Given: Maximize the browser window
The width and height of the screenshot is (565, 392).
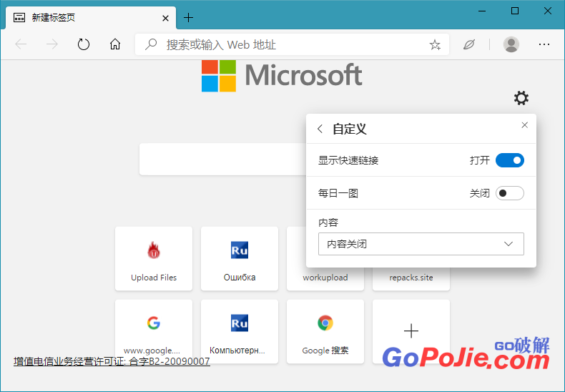Looking at the screenshot, I should [515, 11].
